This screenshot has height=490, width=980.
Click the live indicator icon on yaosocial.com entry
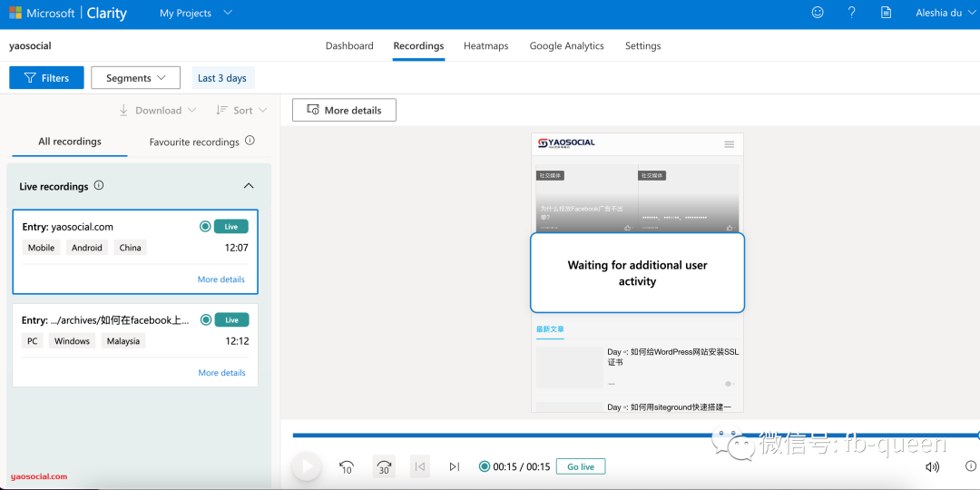click(x=205, y=226)
